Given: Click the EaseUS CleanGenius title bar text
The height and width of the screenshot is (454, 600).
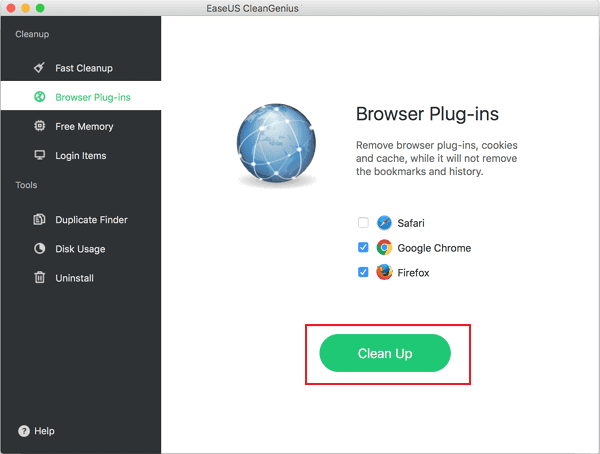Looking at the screenshot, I should pyautogui.click(x=299, y=8).
